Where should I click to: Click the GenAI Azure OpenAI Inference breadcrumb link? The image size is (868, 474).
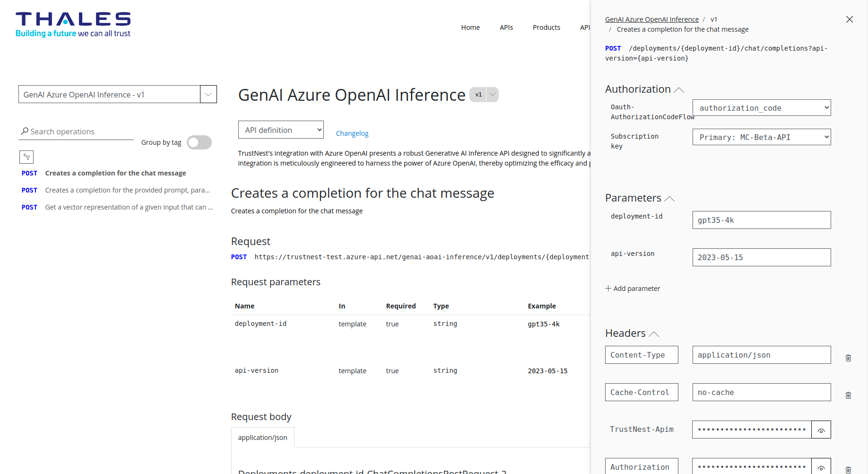coord(652,19)
